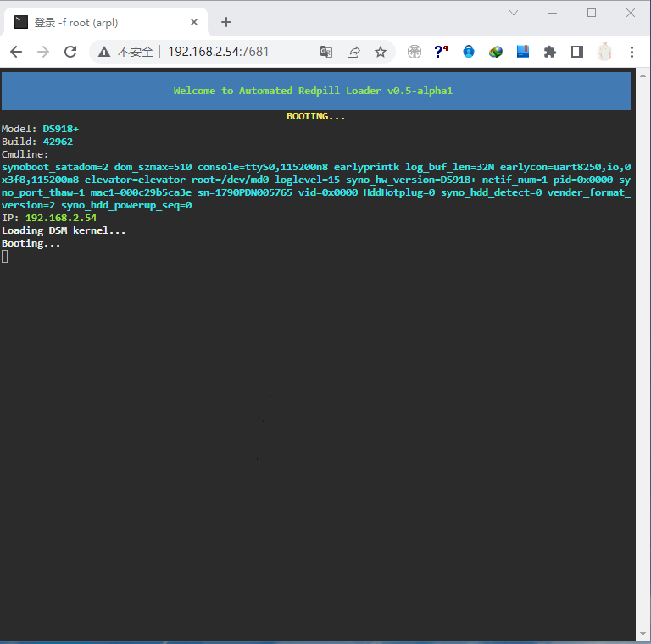Viewport: 651px width, 644px height.
Task: Go back to the previous page
Action: pos(16,52)
